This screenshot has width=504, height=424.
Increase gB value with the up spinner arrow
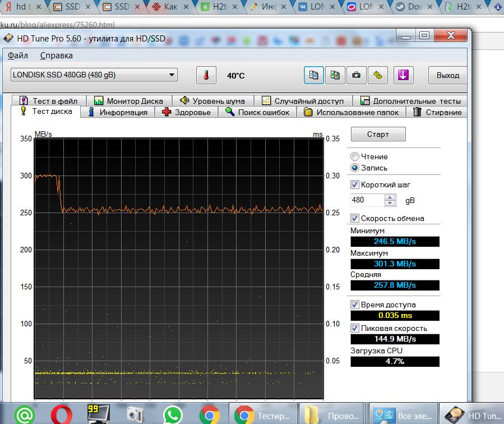(x=390, y=197)
